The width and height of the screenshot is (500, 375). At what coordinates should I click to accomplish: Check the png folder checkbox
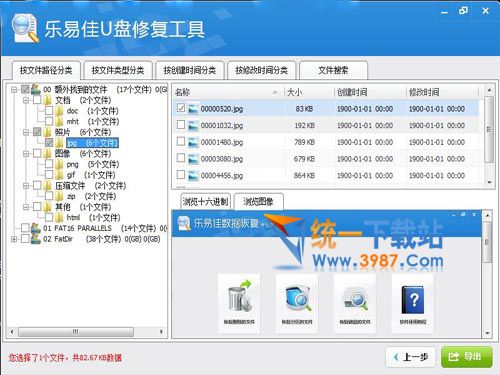click(x=49, y=164)
